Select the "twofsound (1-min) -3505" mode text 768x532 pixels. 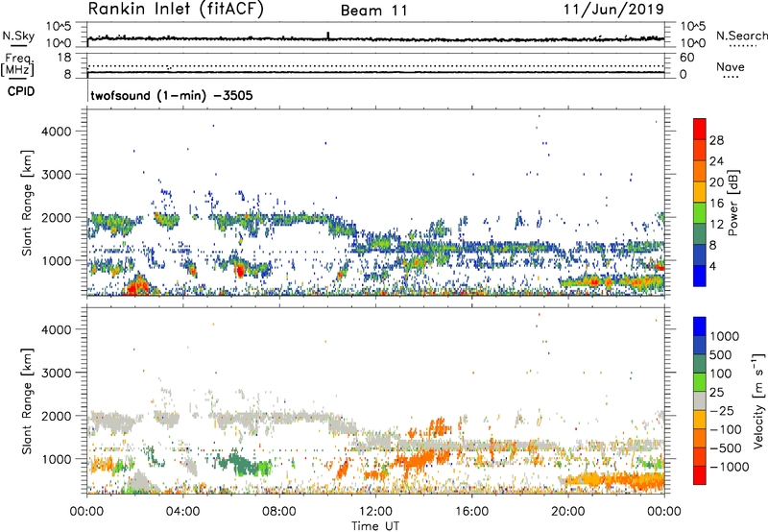(172, 95)
